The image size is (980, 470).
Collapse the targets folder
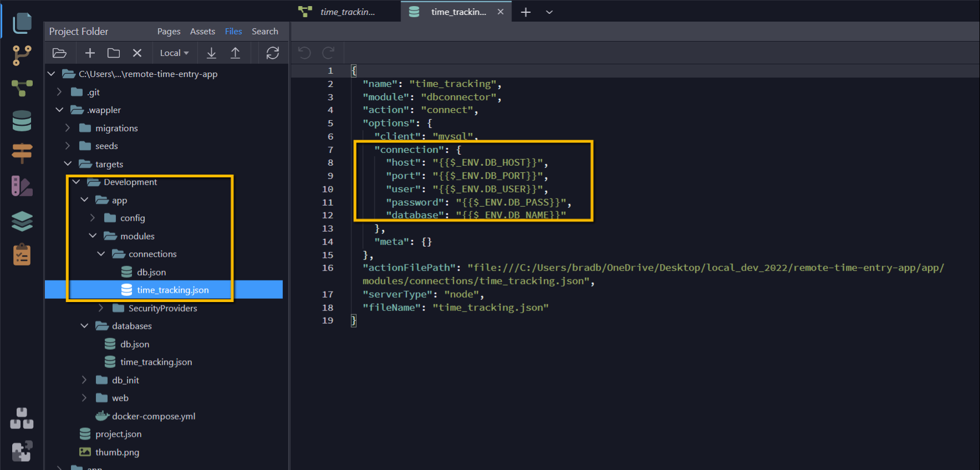[68, 164]
